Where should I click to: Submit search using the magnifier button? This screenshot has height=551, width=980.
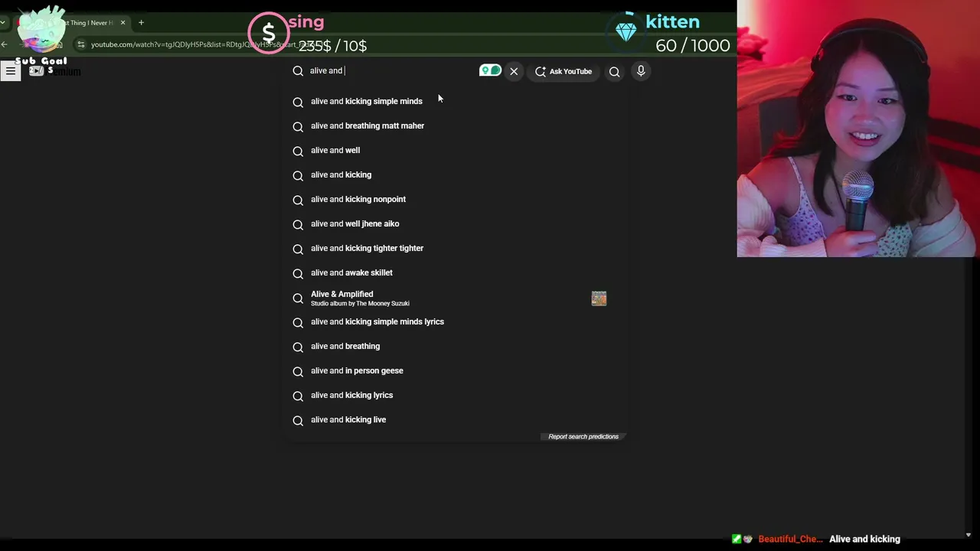click(614, 71)
